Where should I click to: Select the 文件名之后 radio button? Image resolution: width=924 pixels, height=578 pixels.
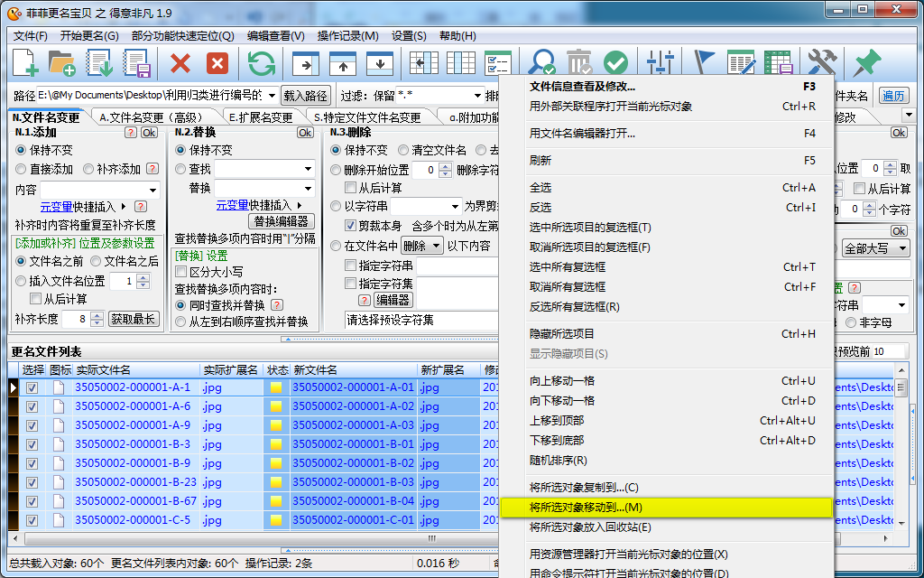coord(95,261)
